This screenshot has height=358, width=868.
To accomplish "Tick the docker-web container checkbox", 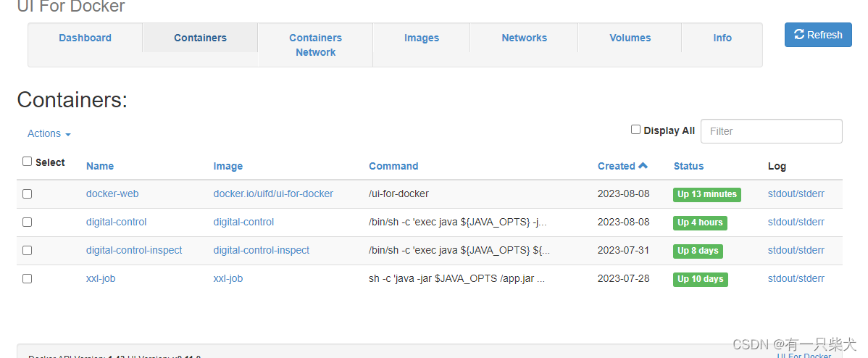I will [x=27, y=193].
